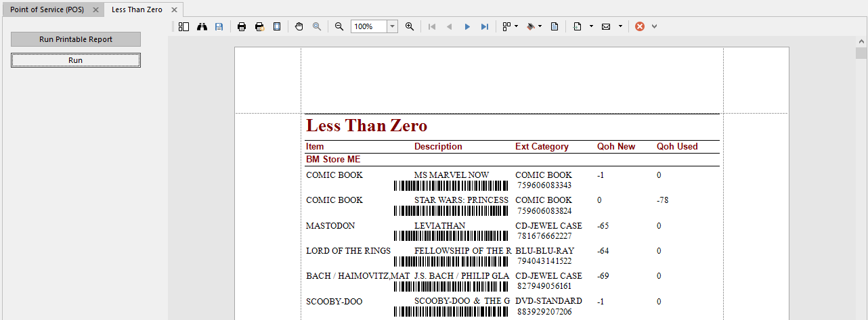Open quick print with the second printer icon
The image size is (868, 320).
tap(259, 26)
